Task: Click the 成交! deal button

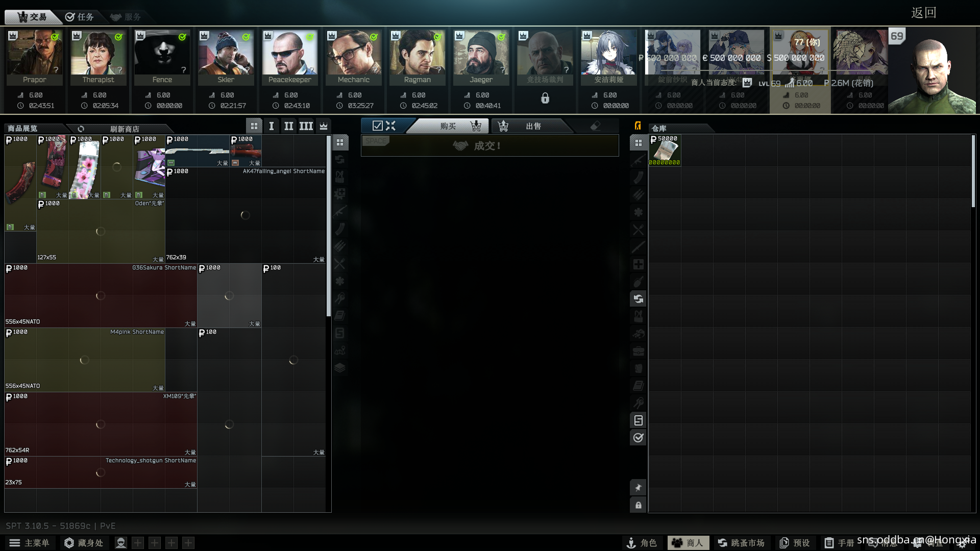Action: [490, 146]
